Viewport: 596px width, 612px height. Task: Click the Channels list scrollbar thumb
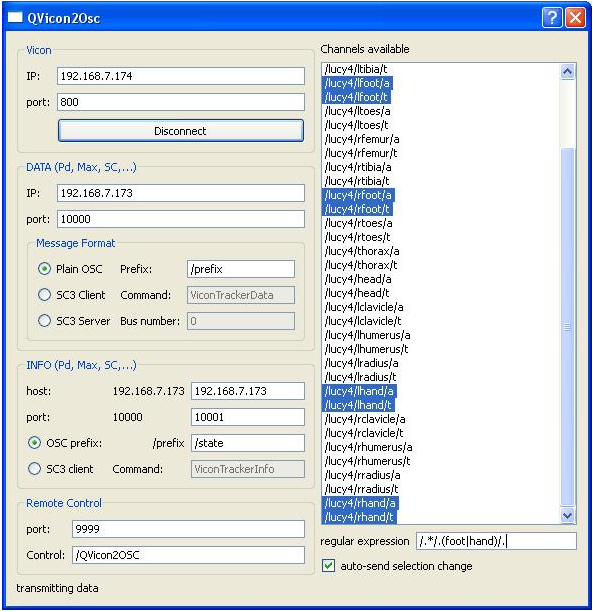coord(567,327)
